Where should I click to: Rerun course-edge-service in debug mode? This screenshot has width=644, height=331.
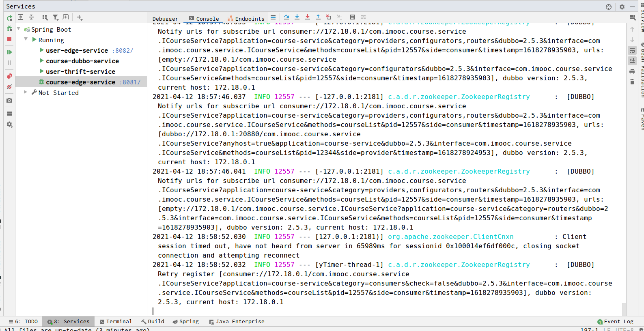(9, 28)
